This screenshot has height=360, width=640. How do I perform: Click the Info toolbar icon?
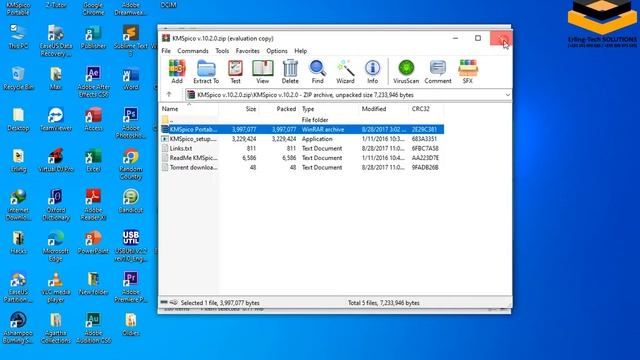(373, 71)
